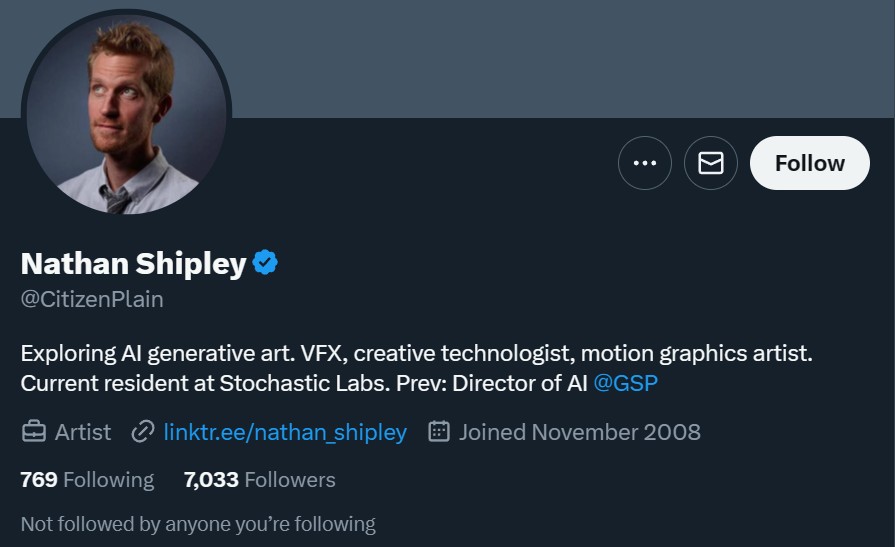View the 769 Following list
895x547 pixels.
(x=87, y=480)
